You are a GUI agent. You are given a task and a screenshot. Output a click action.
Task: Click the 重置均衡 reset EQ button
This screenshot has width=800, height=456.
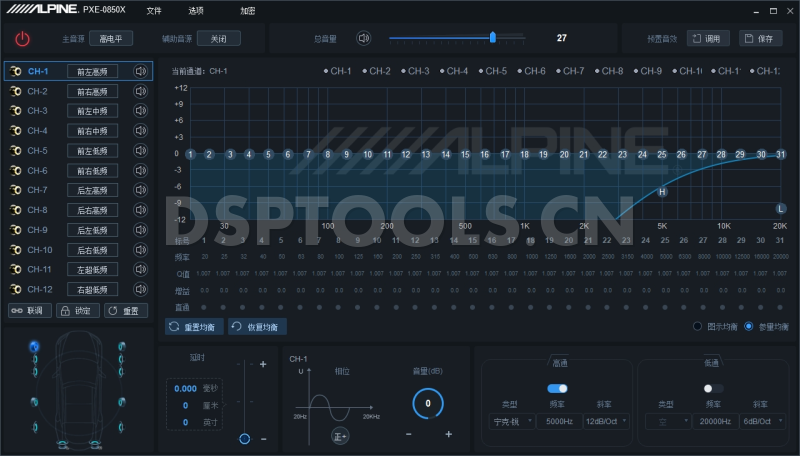tap(194, 327)
